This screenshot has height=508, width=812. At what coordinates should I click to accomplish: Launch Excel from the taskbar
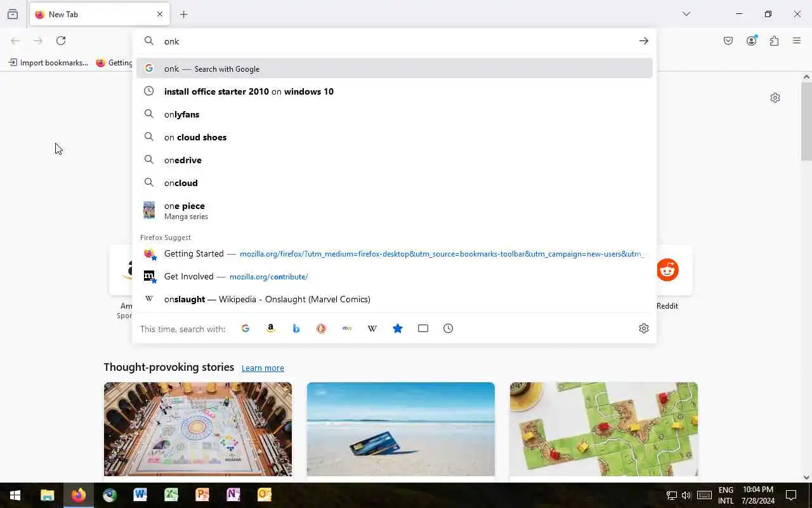click(x=171, y=495)
